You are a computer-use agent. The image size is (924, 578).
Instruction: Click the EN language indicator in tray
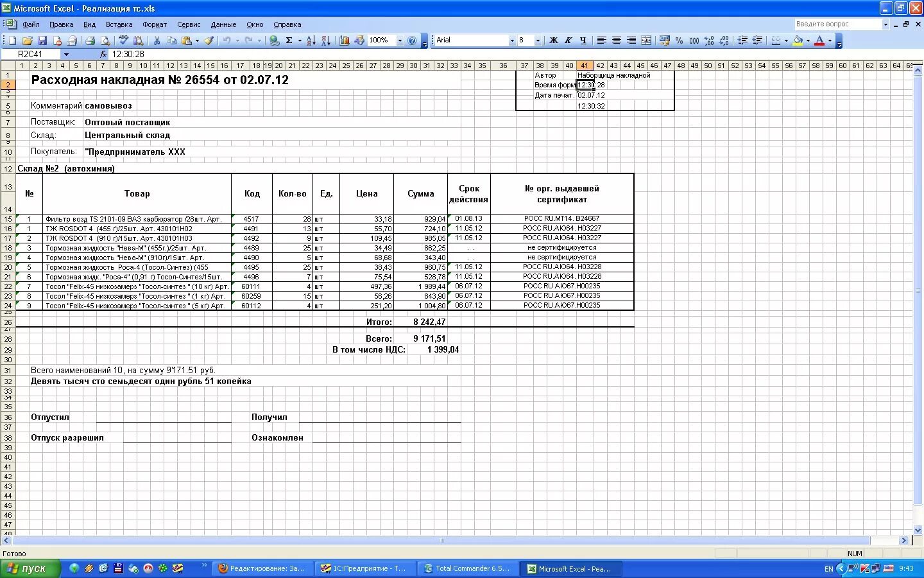[x=828, y=569]
